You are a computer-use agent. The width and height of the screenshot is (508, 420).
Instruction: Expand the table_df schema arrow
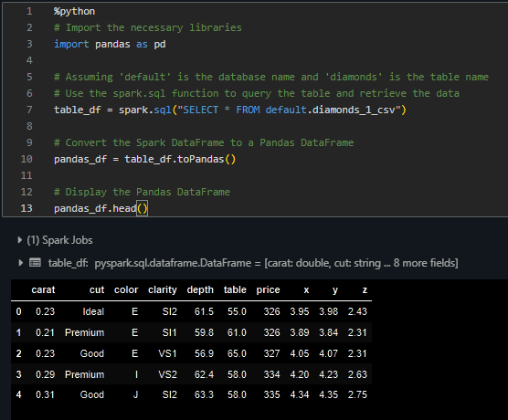tap(20, 263)
